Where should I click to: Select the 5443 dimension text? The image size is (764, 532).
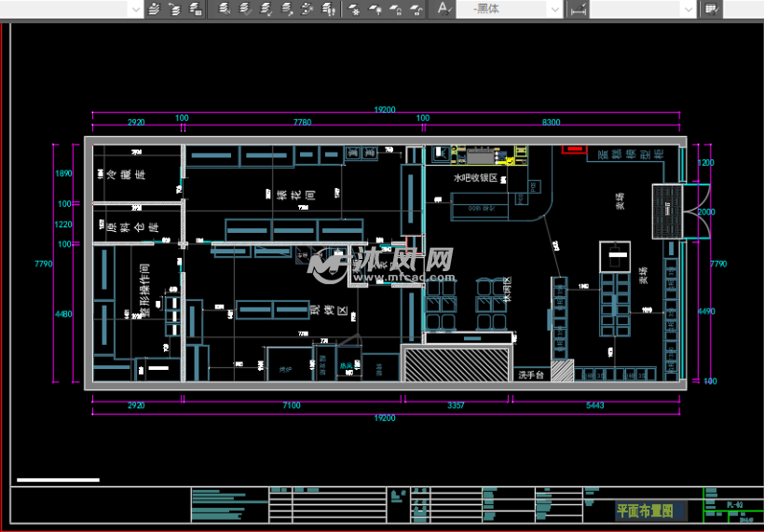coord(595,405)
